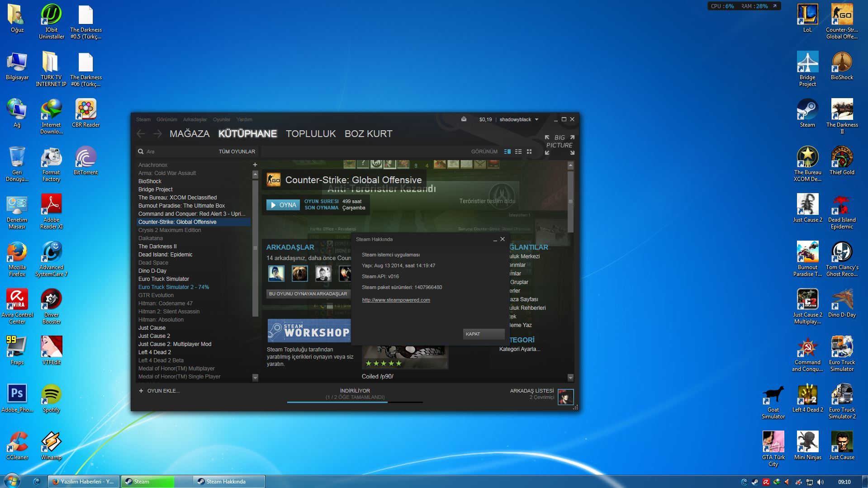Switch to the TOPLULUK tab
The height and width of the screenshot is (488, 868).
coord(311,134)
